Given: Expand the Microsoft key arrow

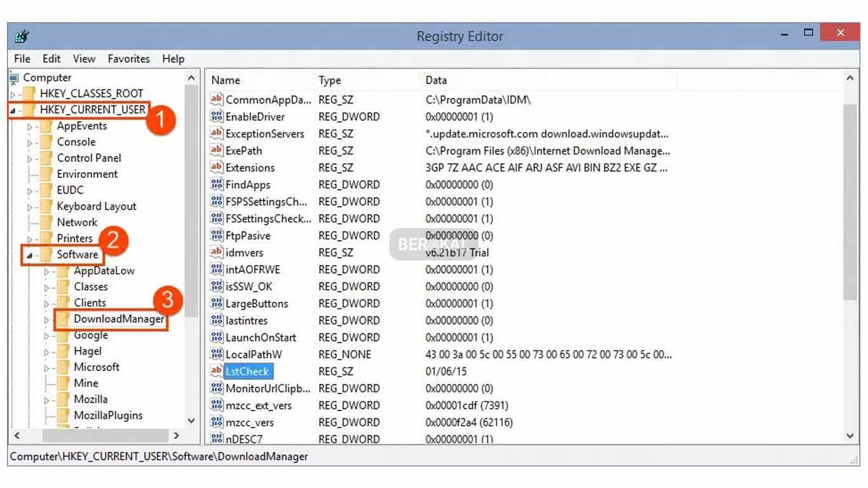Looking at the screenshot, I should pos(46,368).
